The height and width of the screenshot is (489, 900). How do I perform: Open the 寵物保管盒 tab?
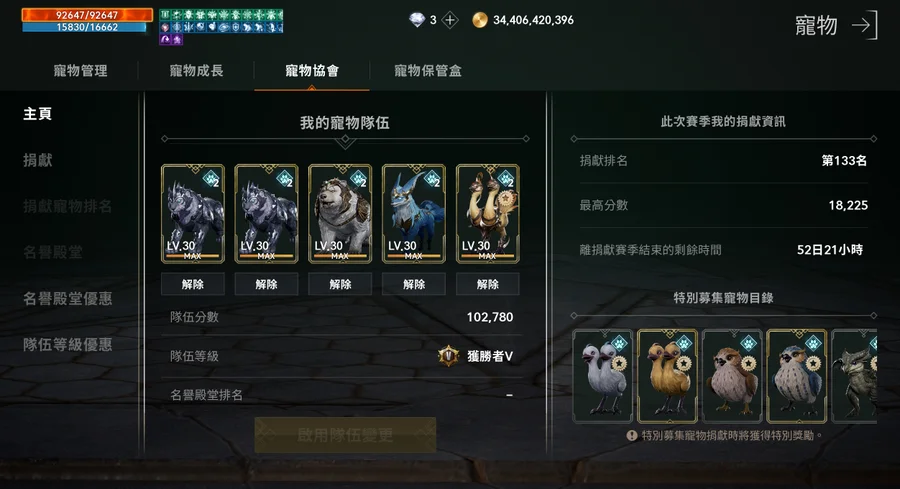coord(428,71)
